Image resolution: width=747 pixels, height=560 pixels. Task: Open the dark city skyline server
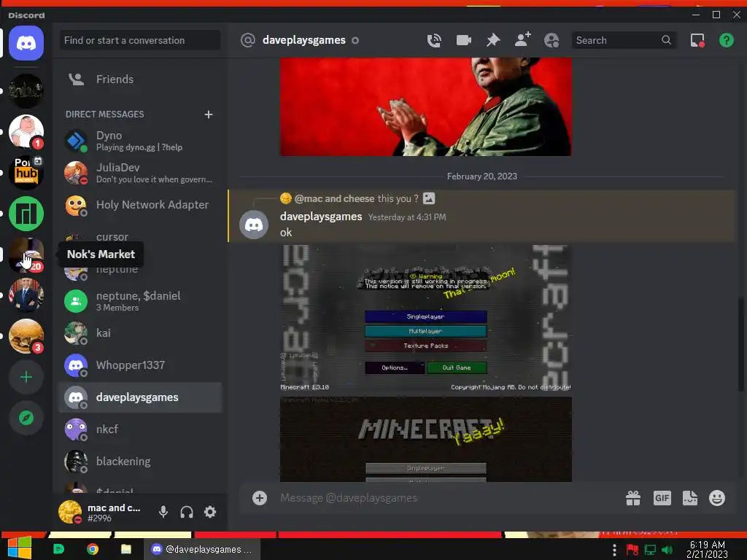26,90
